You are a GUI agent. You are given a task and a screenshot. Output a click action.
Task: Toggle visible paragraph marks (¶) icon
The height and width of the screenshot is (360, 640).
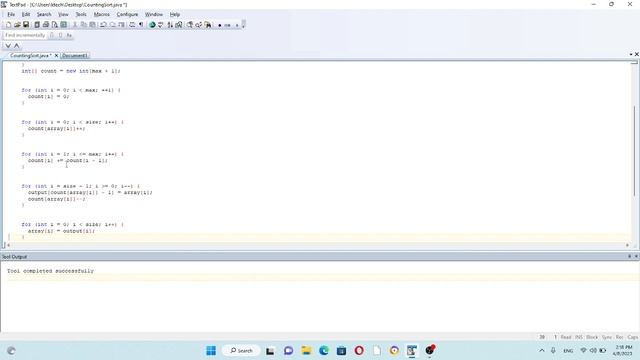point(141,25)
